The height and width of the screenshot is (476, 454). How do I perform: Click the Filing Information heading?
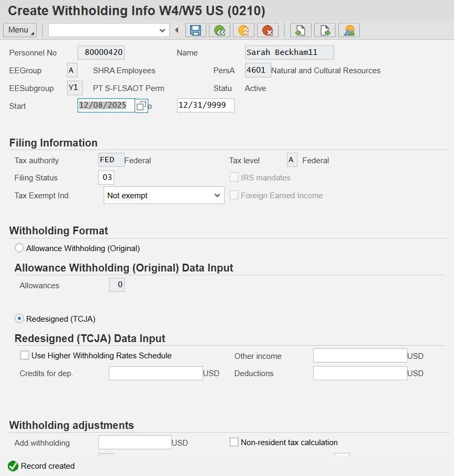coord(53,143)
